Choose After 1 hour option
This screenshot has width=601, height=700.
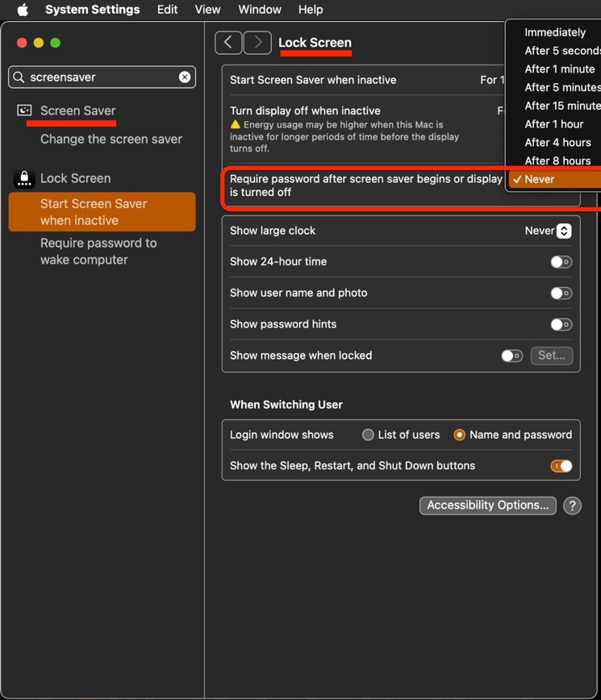[x=555, y=123]
